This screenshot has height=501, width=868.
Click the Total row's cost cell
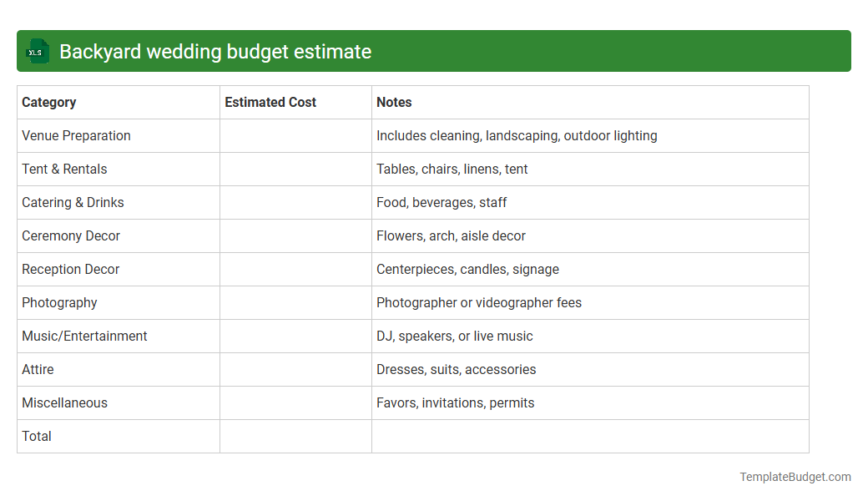(x=295, y=436)
